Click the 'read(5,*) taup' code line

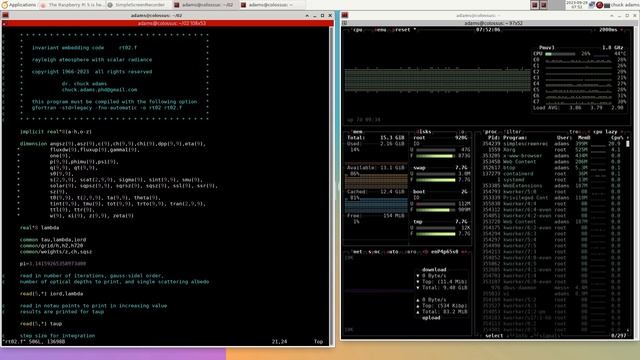(41, 324)
